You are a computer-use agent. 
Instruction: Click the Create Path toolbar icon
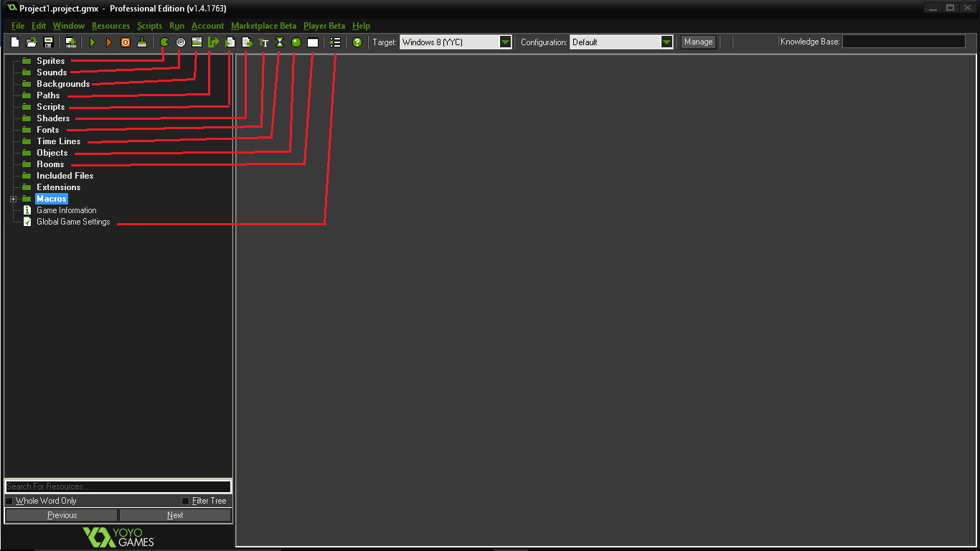213,42
